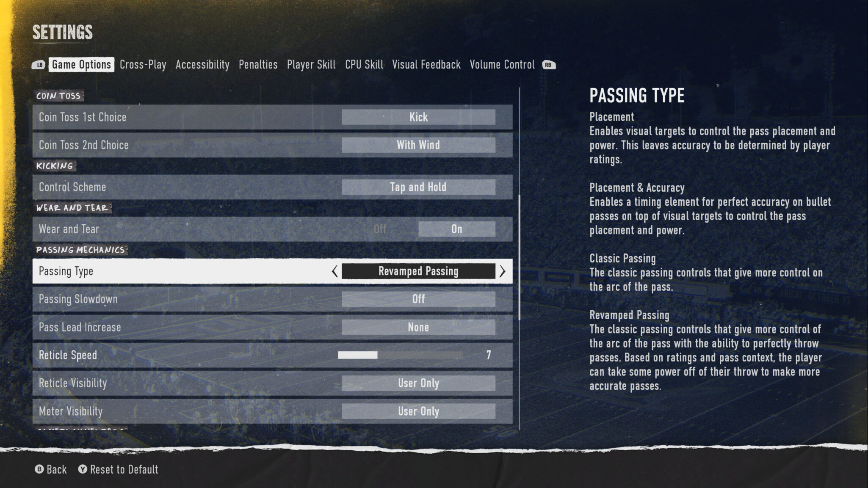
Task: Open the CPU Skill settings tab
Action: tap(364, 64)
